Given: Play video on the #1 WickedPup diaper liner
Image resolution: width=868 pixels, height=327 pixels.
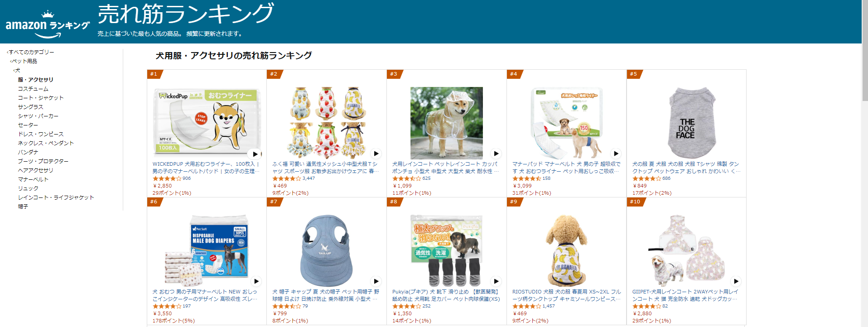Looking at the screenshot, I should pyautogui.click(x=256, y=154).
